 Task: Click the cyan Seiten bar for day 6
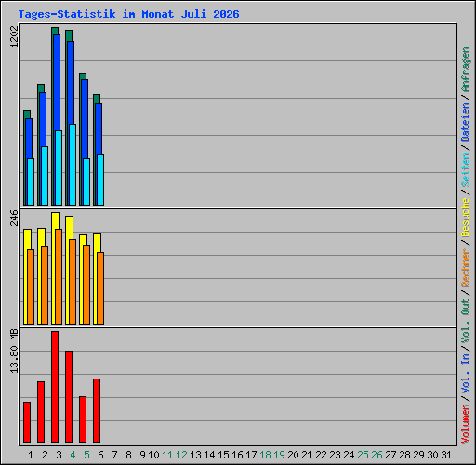[100, 180]
